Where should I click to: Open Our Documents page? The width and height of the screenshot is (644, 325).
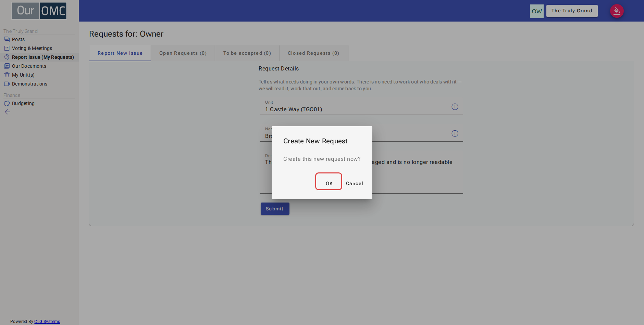click(x=29, y=66)
